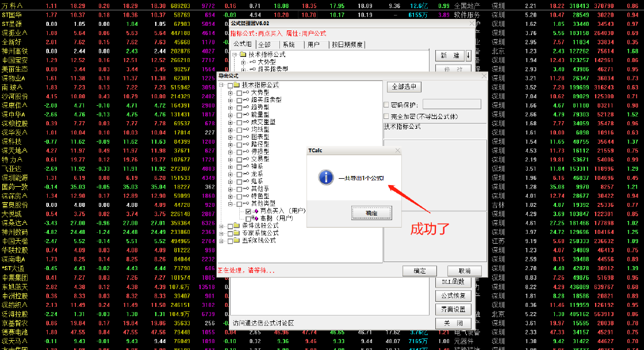Viewport: 644px width, 350px height.
Task: Expand the 交易型 node
Action: coord(231,159)
